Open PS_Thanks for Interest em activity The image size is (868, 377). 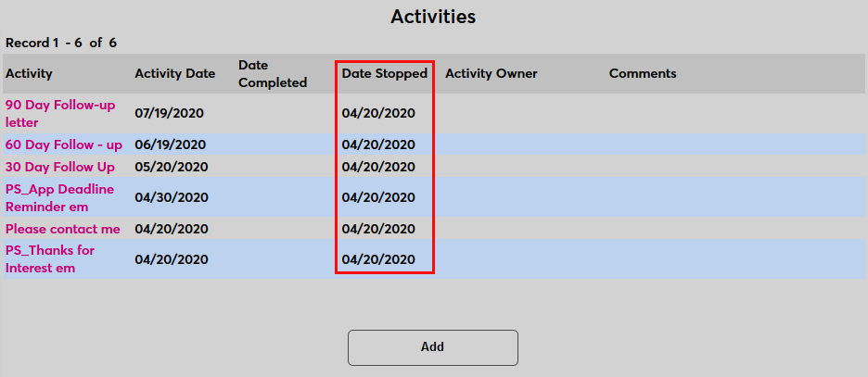50,258
